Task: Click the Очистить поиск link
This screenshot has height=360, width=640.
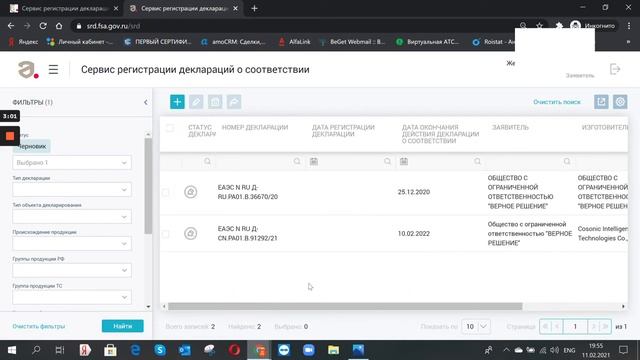Action: [x=557, y=102]
